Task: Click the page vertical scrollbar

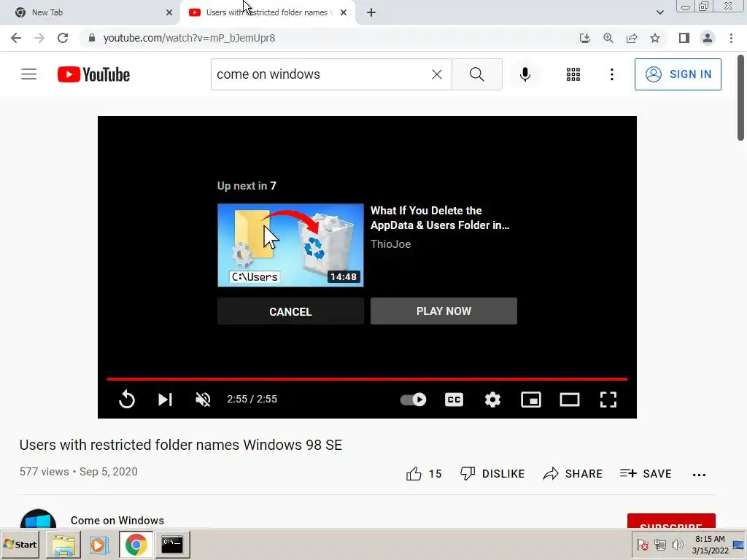Action: pyautogui.click(x=741, y=99)
